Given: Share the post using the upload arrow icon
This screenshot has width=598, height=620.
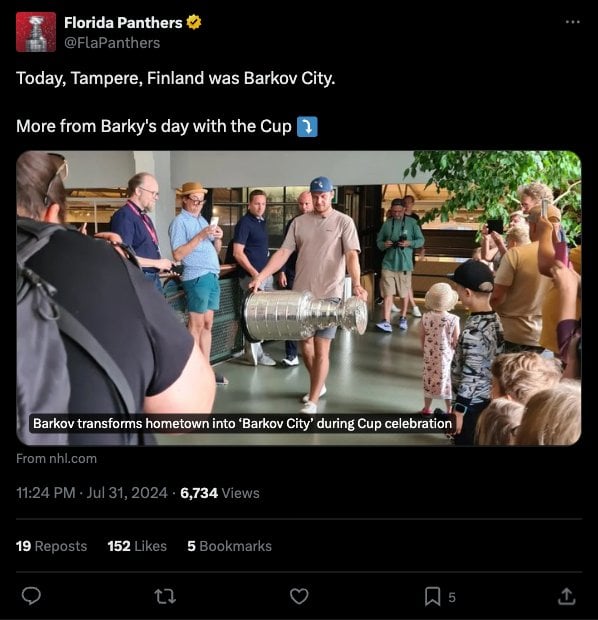Looking at the screenshot, I should 566,596.
